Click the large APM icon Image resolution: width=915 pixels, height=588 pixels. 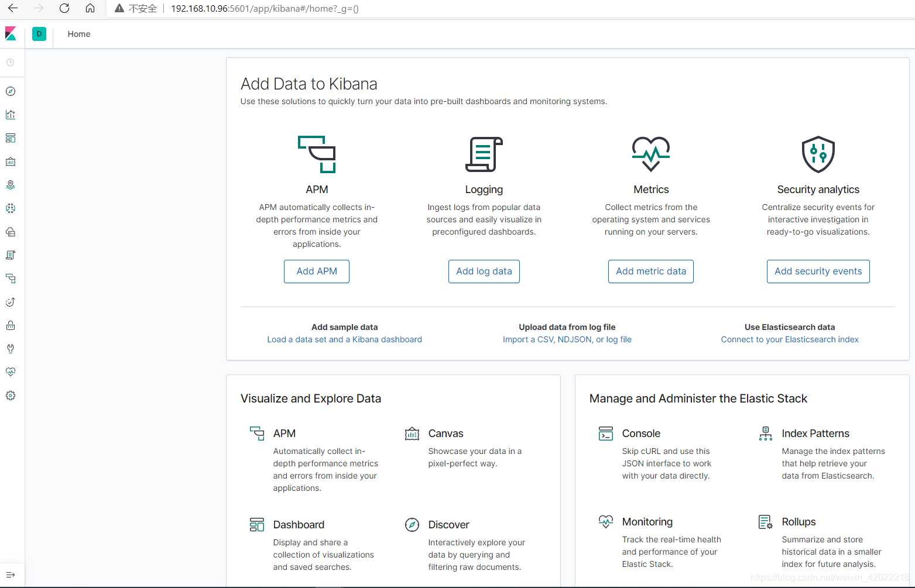pyautogui.click(x=317, y=154)
